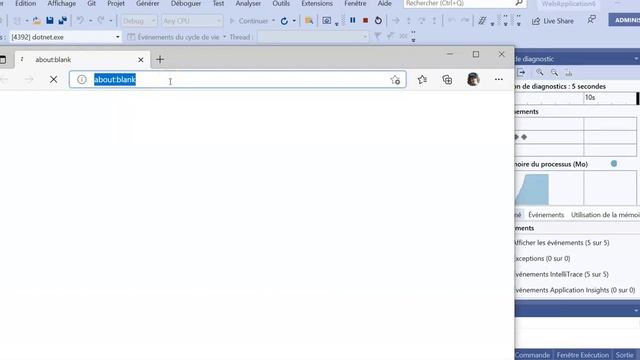Image resolution: width=640 pixels, height=360 pixels.
Task: Open the Déboguer menu
Action: pos(186,3)
